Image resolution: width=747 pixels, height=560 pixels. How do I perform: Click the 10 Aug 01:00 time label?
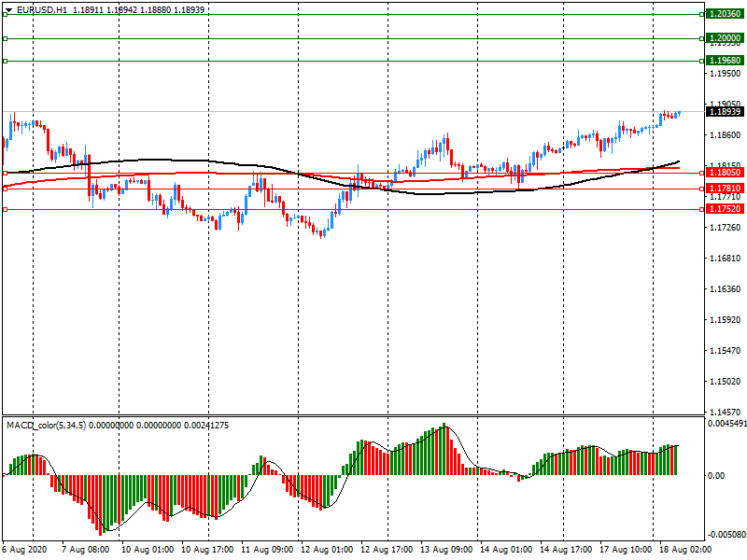coord(148,550)
